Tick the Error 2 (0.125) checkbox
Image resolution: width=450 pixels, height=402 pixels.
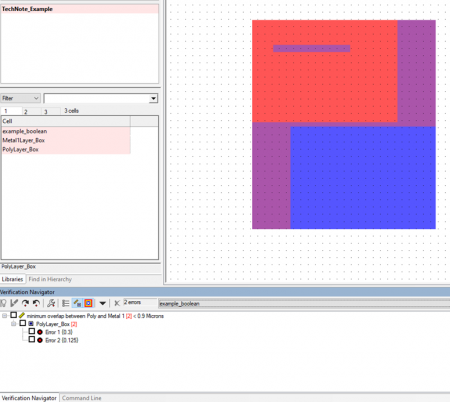coord(32,339)
